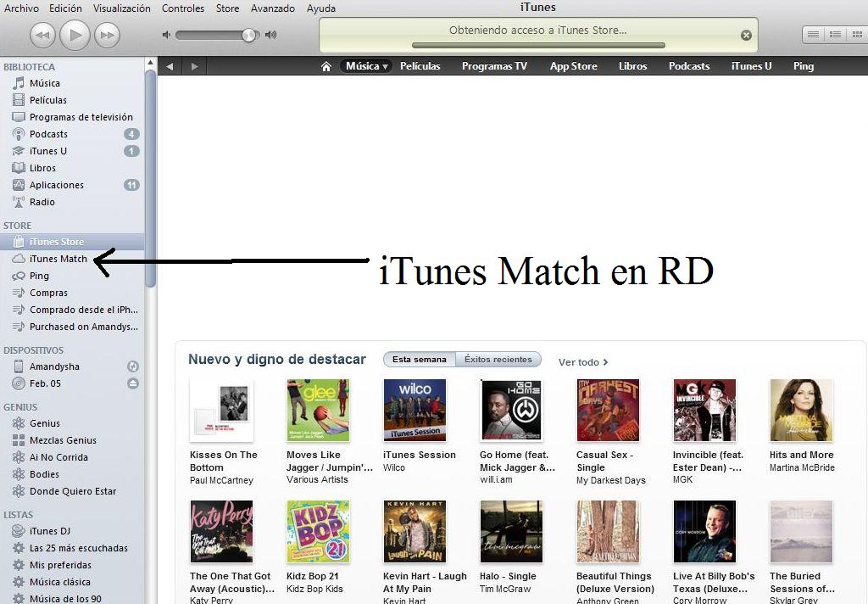Open the Donde Quiero Estar playlist
Image resolution: width=868 pixels, height=604 pixels.
[x=72, y=491]
